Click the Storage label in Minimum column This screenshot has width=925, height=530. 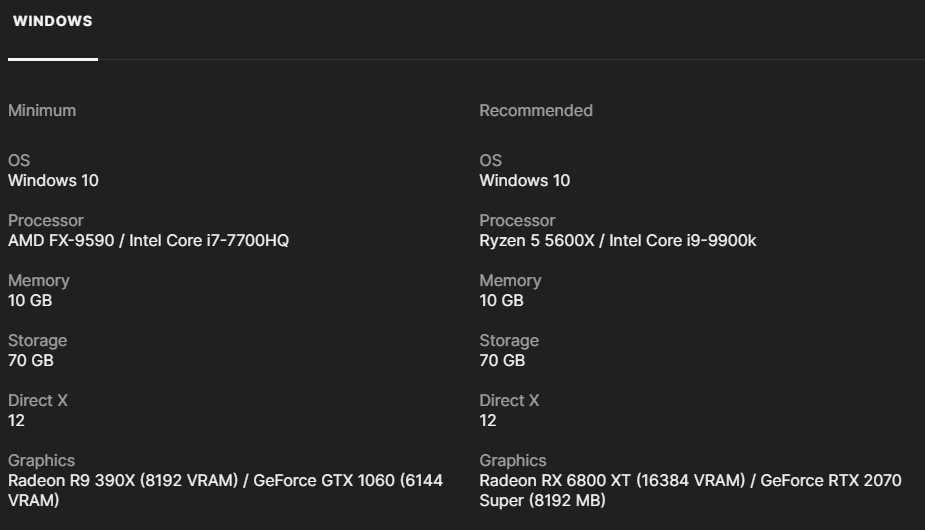(x=38, y=340)
